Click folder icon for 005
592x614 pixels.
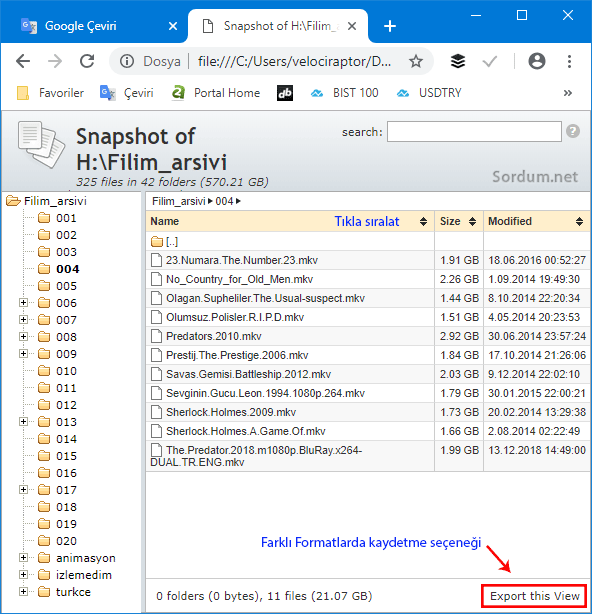(x=44, y=286)
